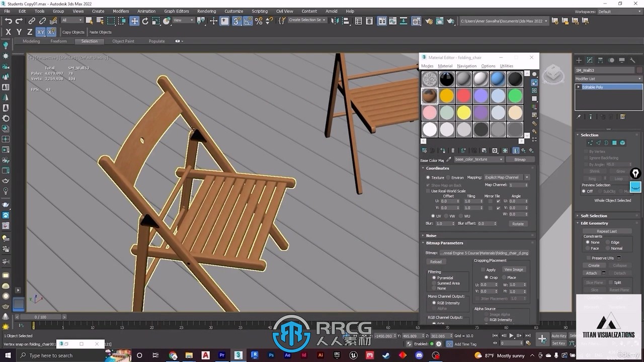The height and width of the screenshot is (362, 644).
Task: Toggle the Percent Snap button
Action: pos(259,21)
